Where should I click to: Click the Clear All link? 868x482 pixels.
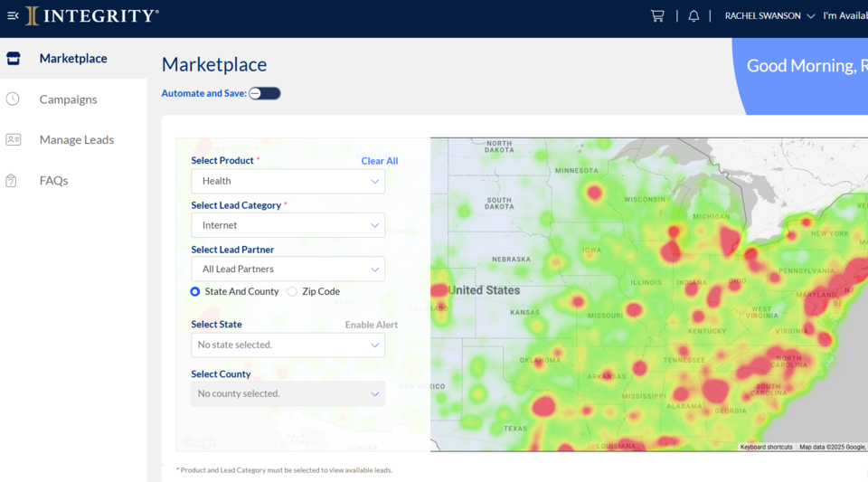click(x=379, y=161)
